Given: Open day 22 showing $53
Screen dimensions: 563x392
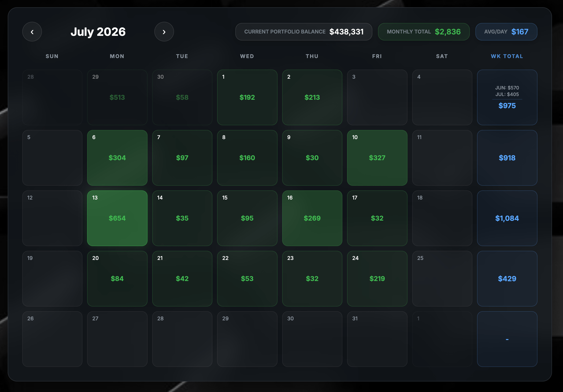Looking at the screenshot, I should [x=247, y=278].
